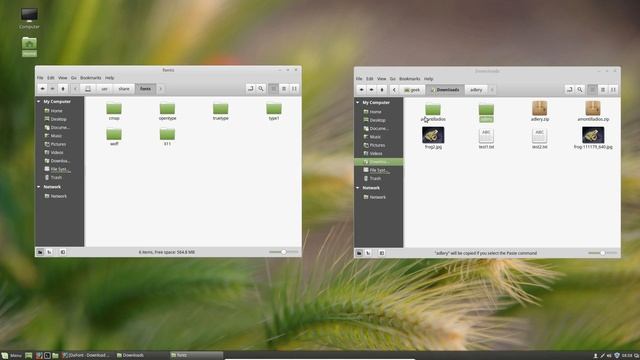Show tree view sidebar in Downloads window
The image size is (640, 360).
368,253
